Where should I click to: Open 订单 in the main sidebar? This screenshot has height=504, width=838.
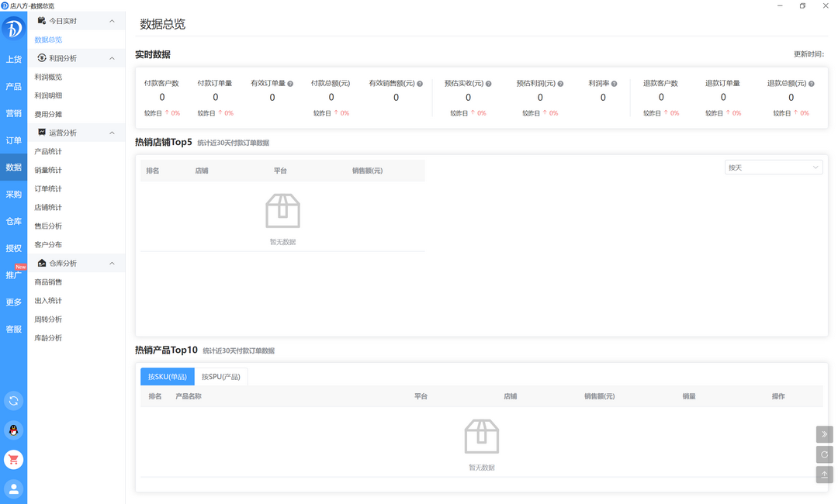13,140
